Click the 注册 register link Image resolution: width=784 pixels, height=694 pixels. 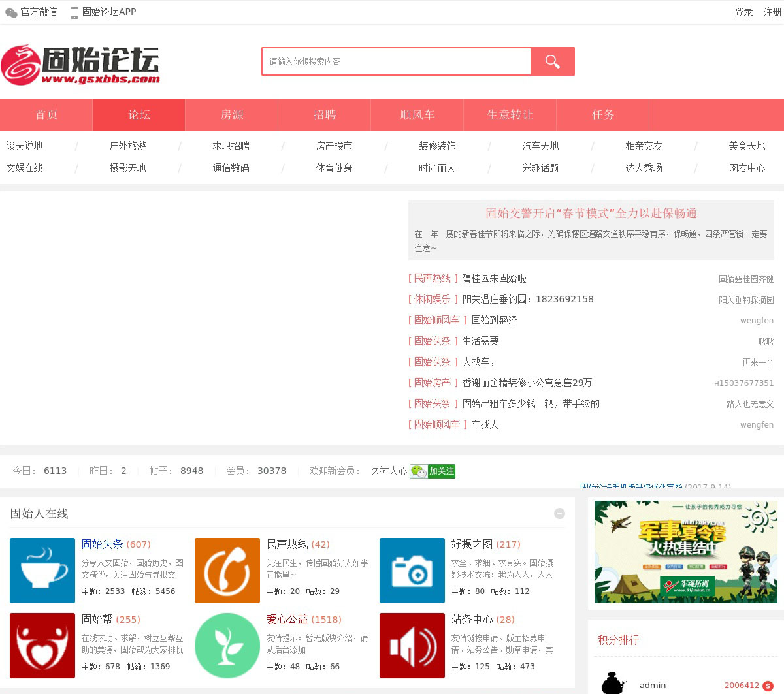(x=772, y=12)
